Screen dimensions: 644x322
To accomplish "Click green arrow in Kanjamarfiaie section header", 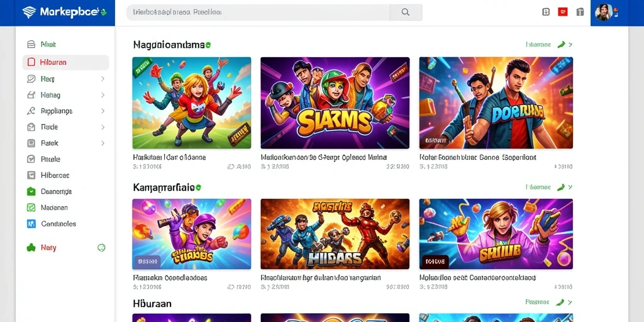I will [561, 187].
